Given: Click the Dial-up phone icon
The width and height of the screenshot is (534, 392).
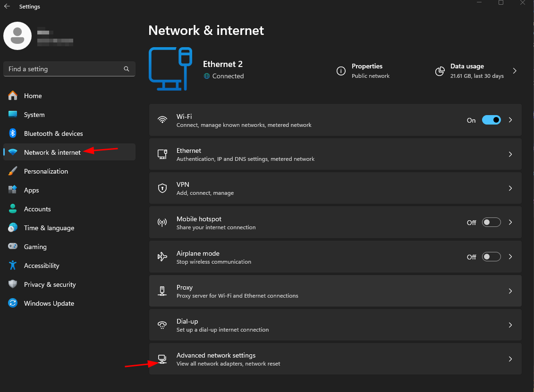Looking at the screenshot, I should click(162, 325).
